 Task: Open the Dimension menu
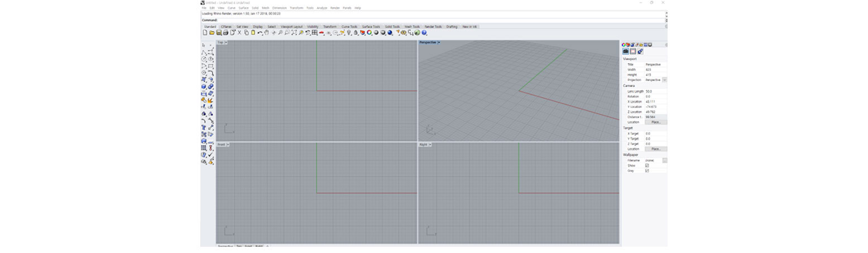tap(279, 8)
